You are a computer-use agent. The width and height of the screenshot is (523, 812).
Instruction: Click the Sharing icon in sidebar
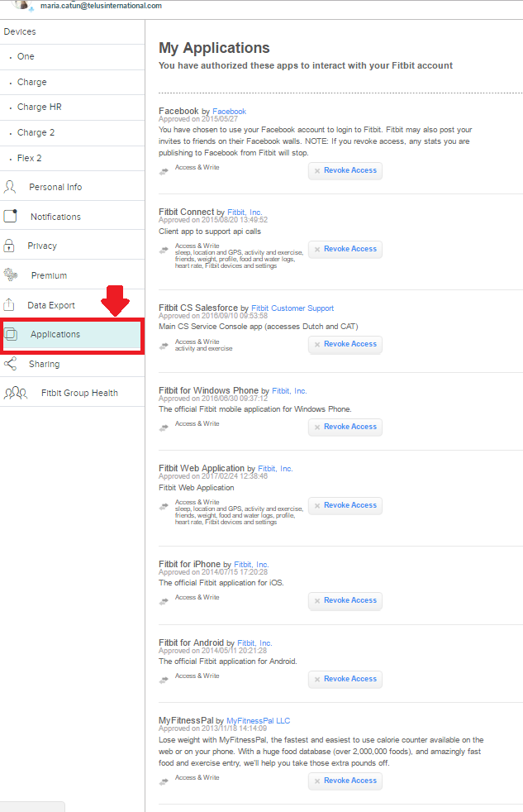11,364
